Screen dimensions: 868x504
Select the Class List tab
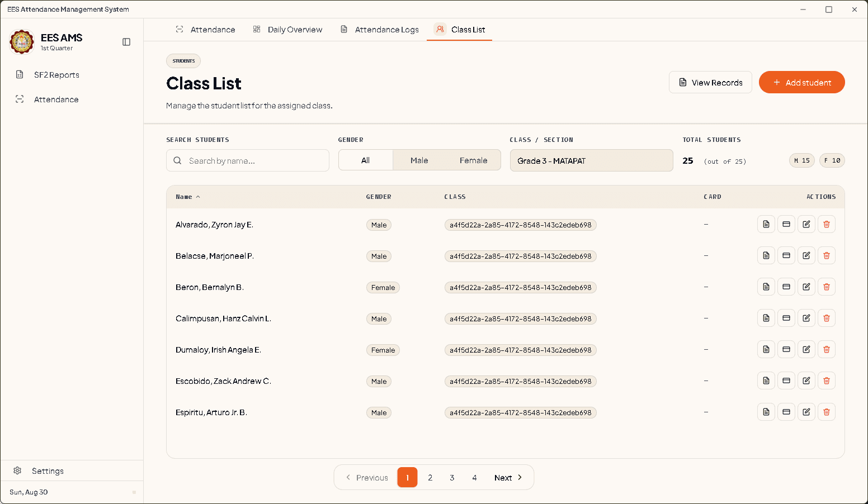460,30
